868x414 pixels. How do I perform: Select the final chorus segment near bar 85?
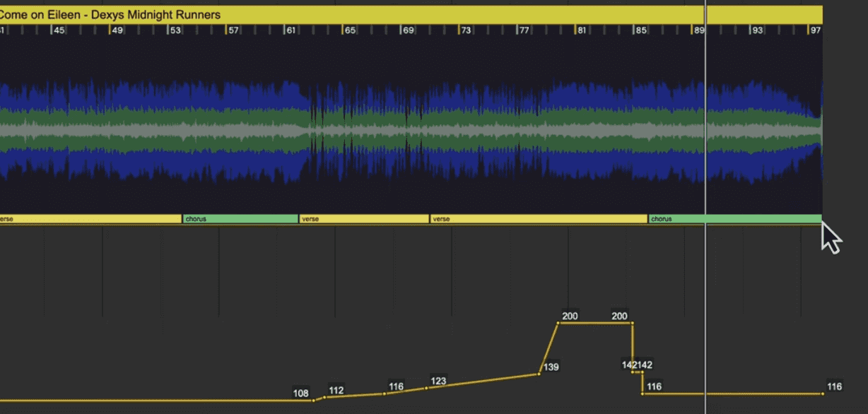click(x=735, y=219)
